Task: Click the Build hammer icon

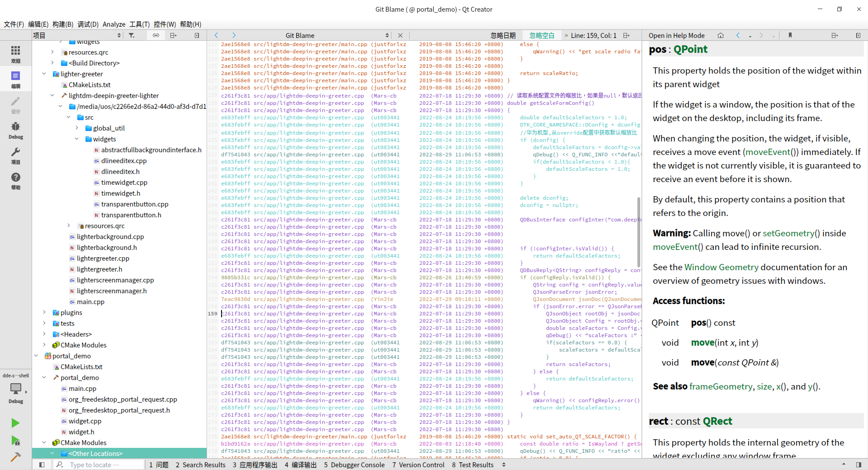Action: tap(15, 457)
